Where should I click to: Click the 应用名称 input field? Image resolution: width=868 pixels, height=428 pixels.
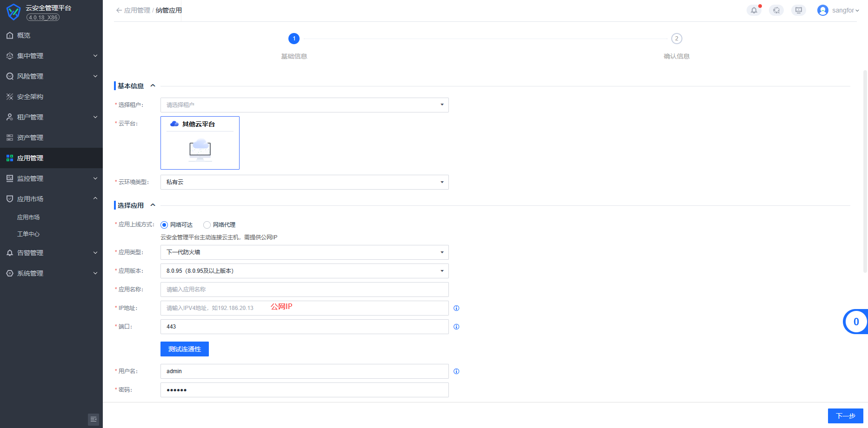pyautogui.click(x=304, y=290)
